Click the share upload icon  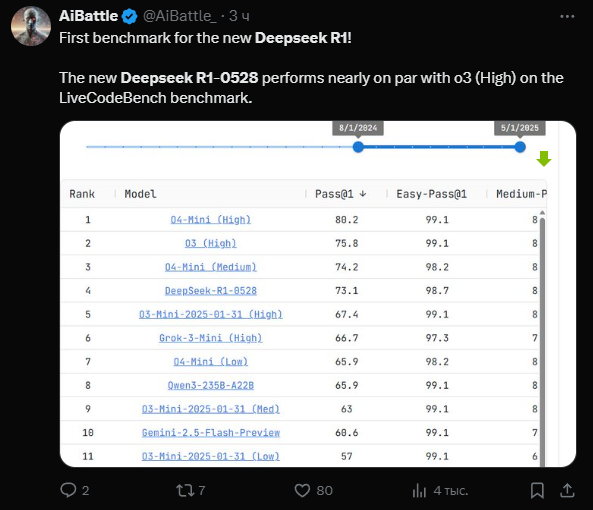pyautogui.click(x=567, y=490)
